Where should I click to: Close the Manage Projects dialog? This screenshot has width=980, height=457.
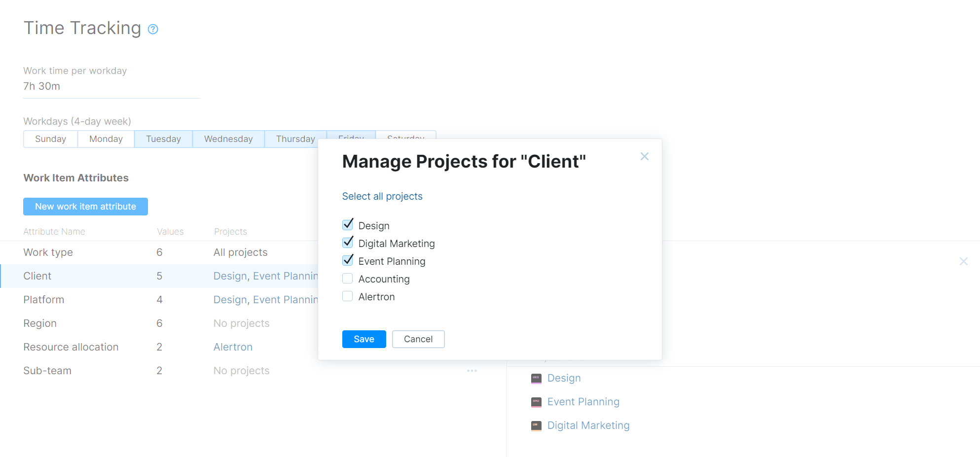point(645,156)
